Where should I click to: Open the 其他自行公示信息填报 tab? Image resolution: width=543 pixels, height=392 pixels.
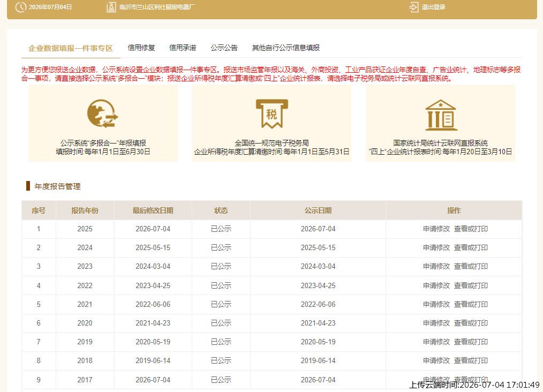286,48
